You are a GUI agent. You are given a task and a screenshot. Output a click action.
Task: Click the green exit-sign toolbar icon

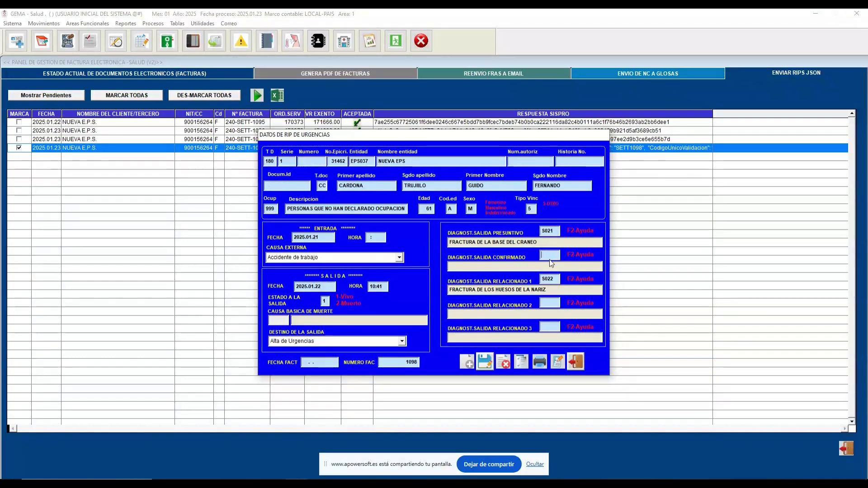pyautogui.click(x=396, y=41)
